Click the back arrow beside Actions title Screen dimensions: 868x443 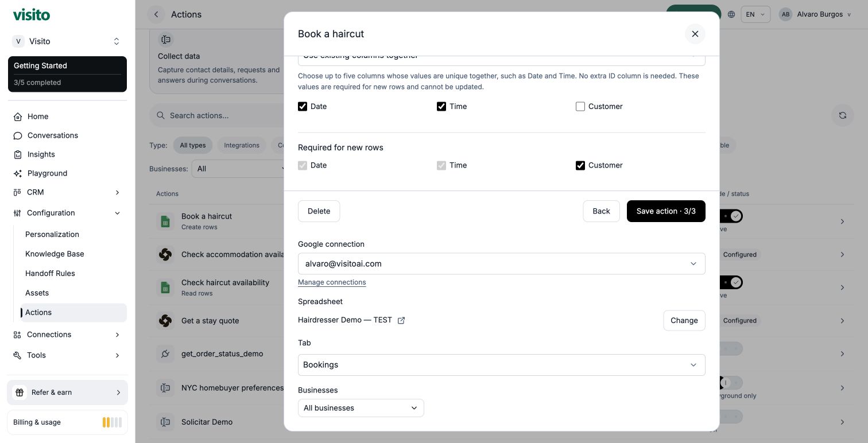click(156, 14)
